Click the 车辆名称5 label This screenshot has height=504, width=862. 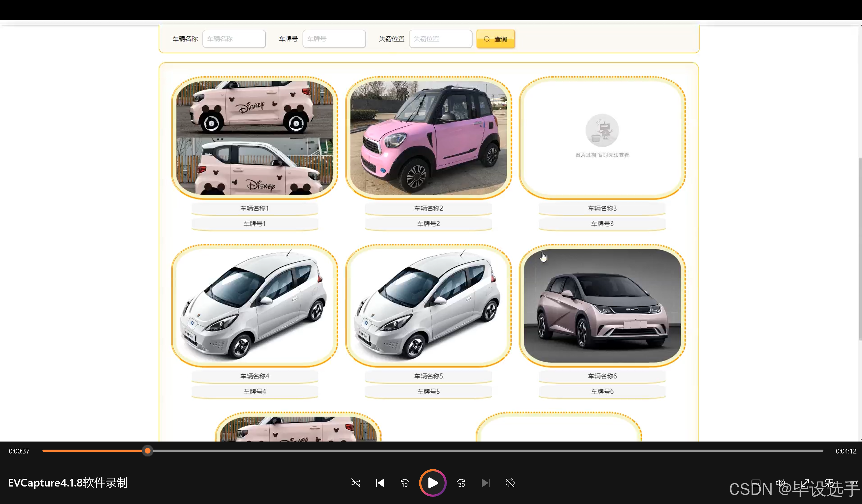coord(429,376)
